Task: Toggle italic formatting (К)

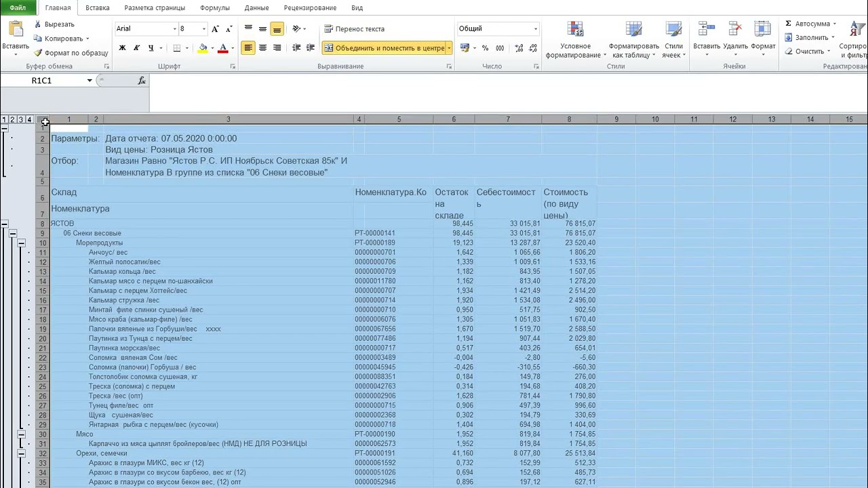Action: (x=136, y=48)
